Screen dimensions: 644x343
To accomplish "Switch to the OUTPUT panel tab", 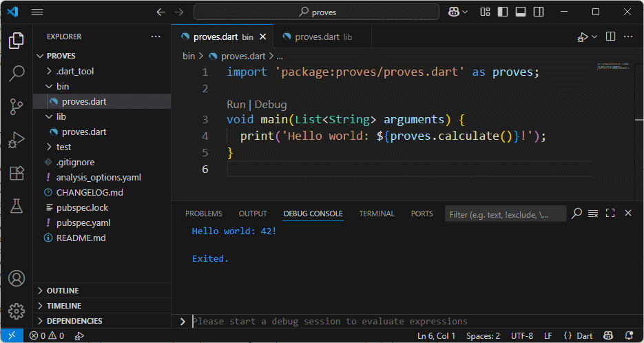I will pyautogui.click(x=253, y=214).
